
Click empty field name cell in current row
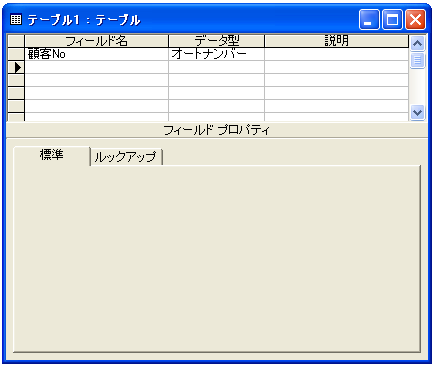[x=97, y=67]
